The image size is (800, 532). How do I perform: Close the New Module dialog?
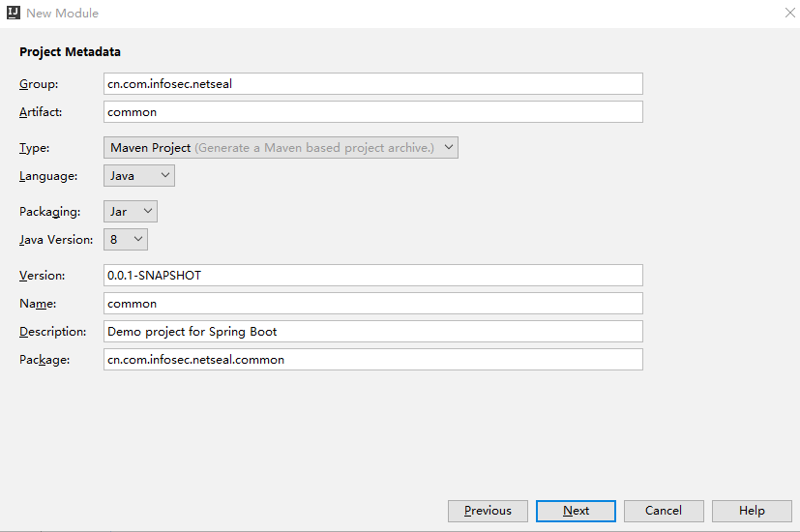(789, 13)
